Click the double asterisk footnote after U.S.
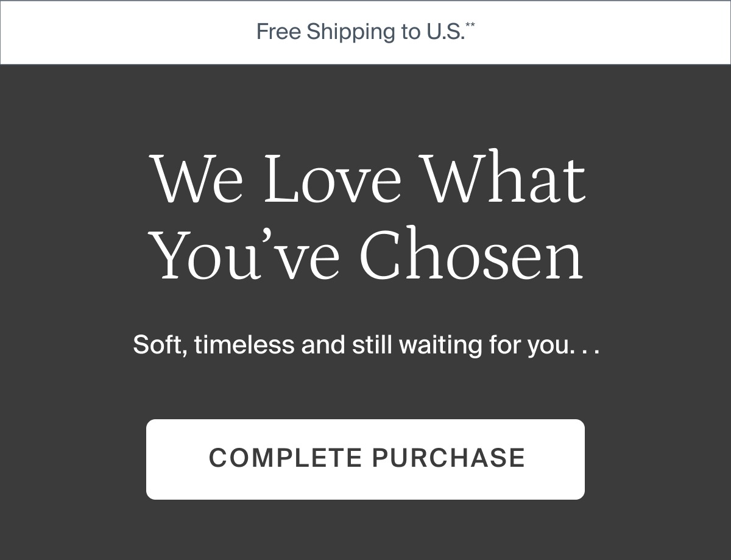Image resolution: width=731 pixels, height=560 pixels. tap(470, 24)
